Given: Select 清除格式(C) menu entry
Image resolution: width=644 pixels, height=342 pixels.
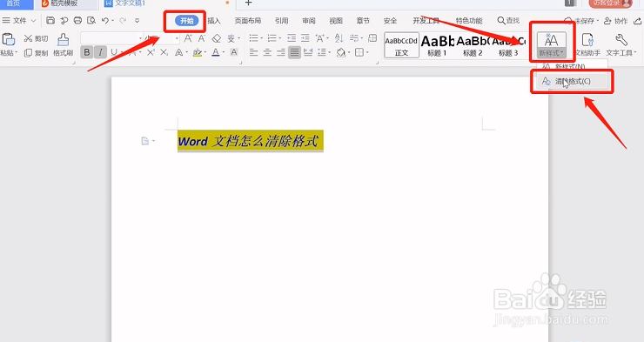Looking at the screenshot, I should coord(572,81).
